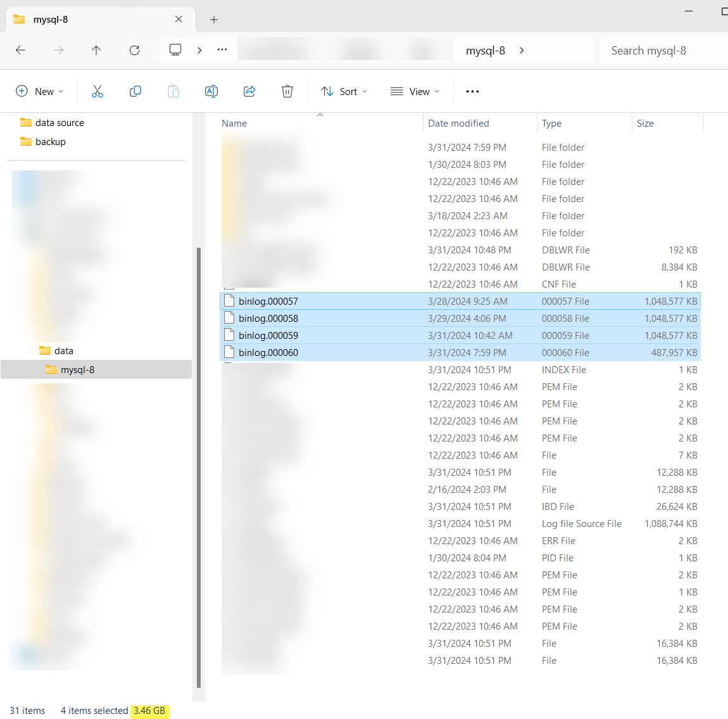Click the Rename icon in toolbar

click(x=211, y=91)
